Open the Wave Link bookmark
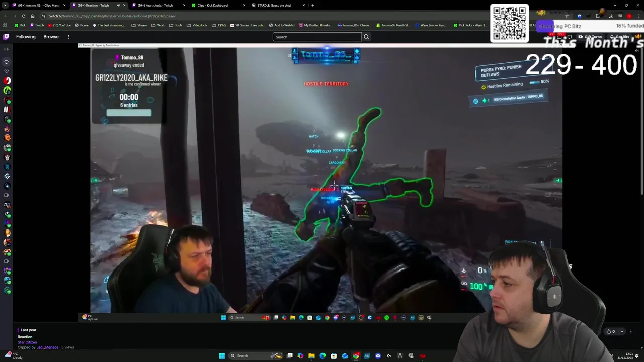 click(431, 25)
